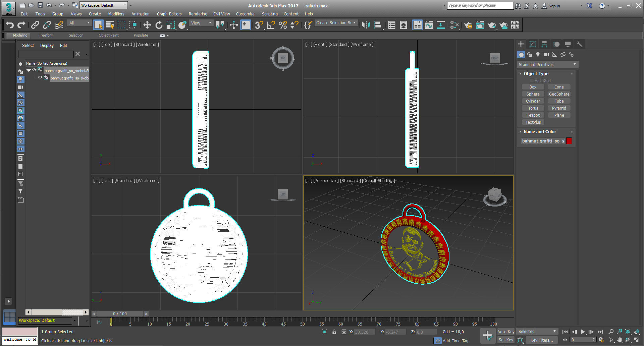Toggle the Selection Lock padlock
644x346 pixels.
tap(334, 332)
